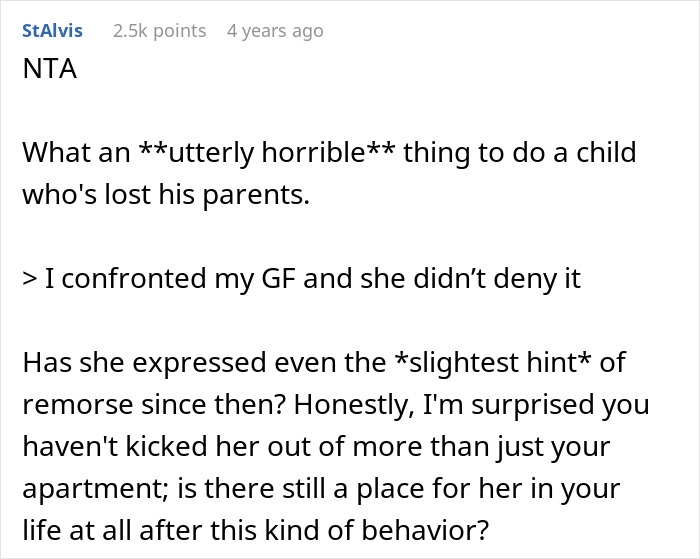Click the phrase "Has she expressed"
The height and width of the screenshot is (559, 700).
click(x=145, y=362)
